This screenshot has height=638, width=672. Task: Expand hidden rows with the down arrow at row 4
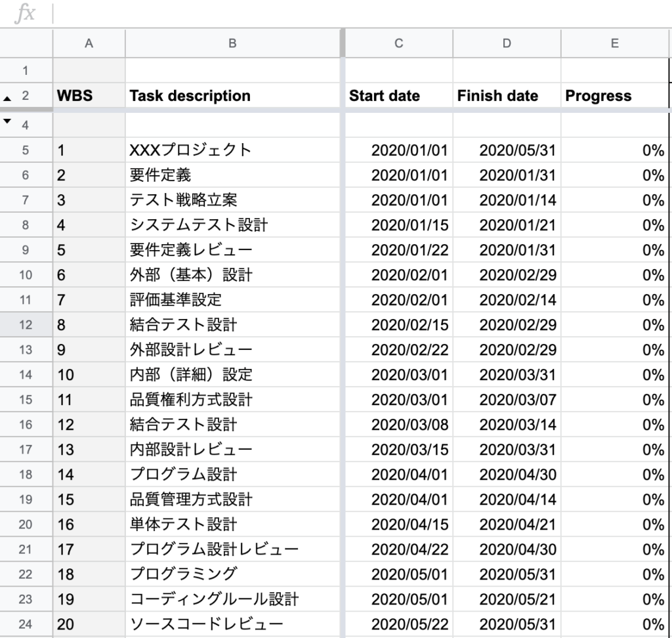7,121
